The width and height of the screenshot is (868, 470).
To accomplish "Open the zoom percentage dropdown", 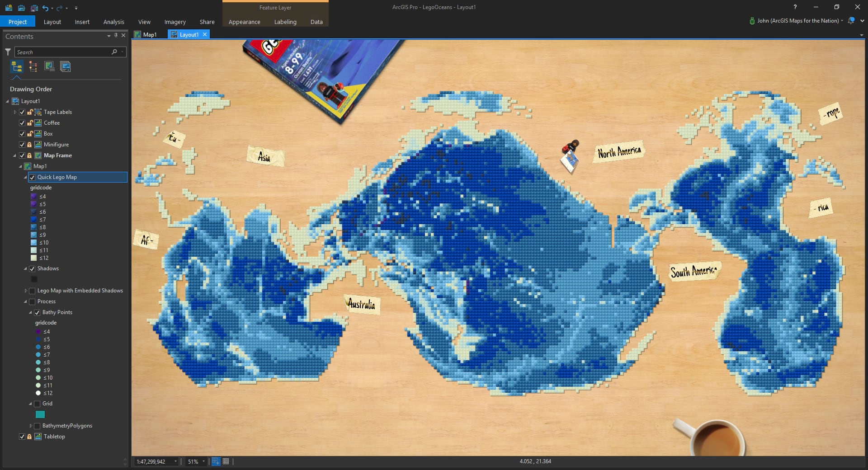I will pos(203,461).
